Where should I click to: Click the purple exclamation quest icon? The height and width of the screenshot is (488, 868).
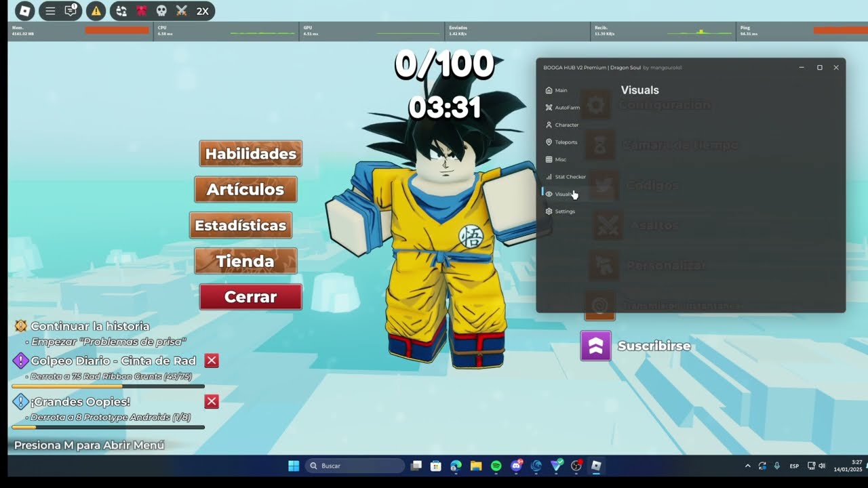tap(20, 361)
